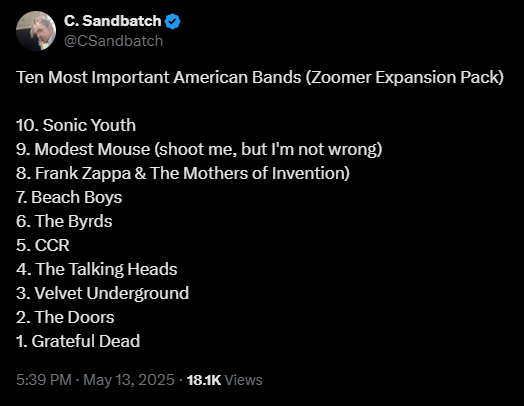Viewport: 524px width, 406px height.
Task: Click the '10. Sonic Youth' line
Action: click(76, 125)
